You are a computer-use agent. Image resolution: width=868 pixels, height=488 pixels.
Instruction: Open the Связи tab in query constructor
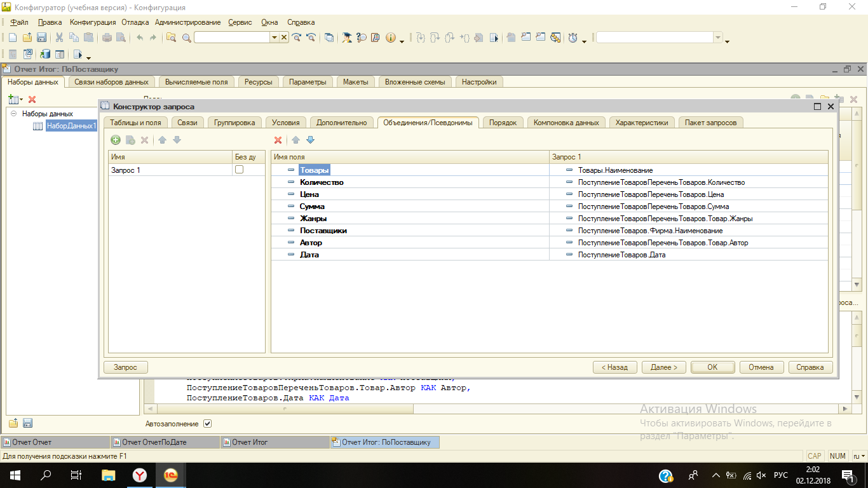point(187,123)
